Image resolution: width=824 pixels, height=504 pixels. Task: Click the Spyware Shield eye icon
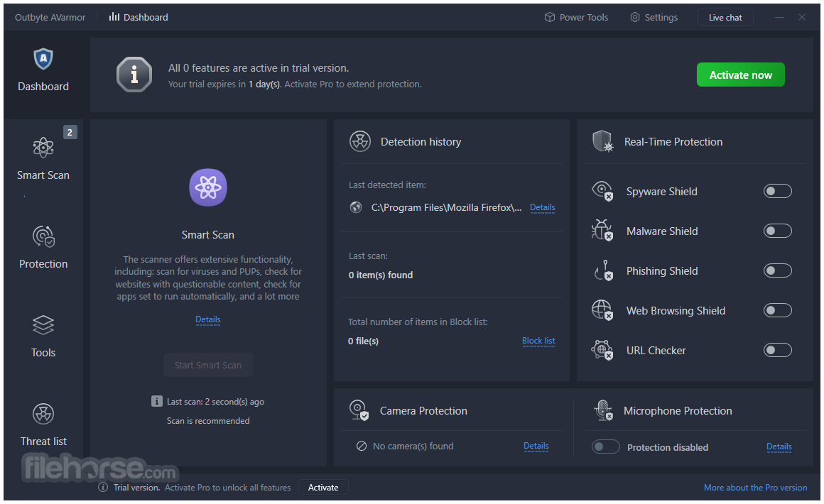click(602, 191)
